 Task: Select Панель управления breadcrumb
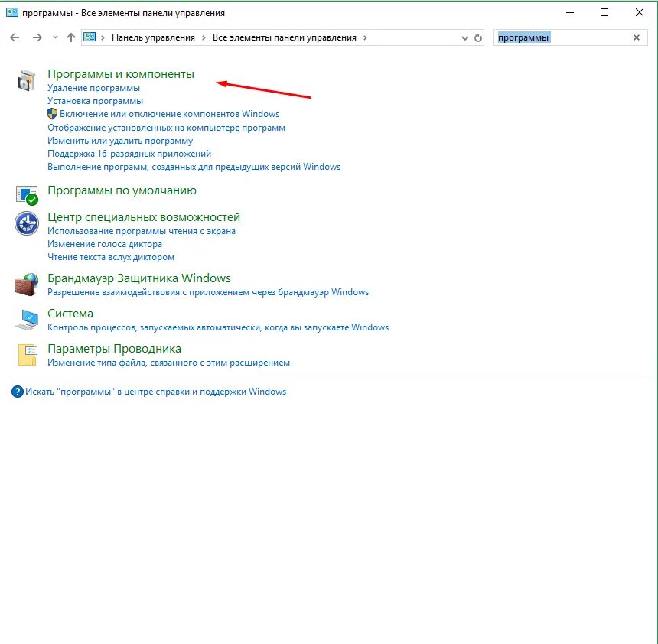click(153, 37)
